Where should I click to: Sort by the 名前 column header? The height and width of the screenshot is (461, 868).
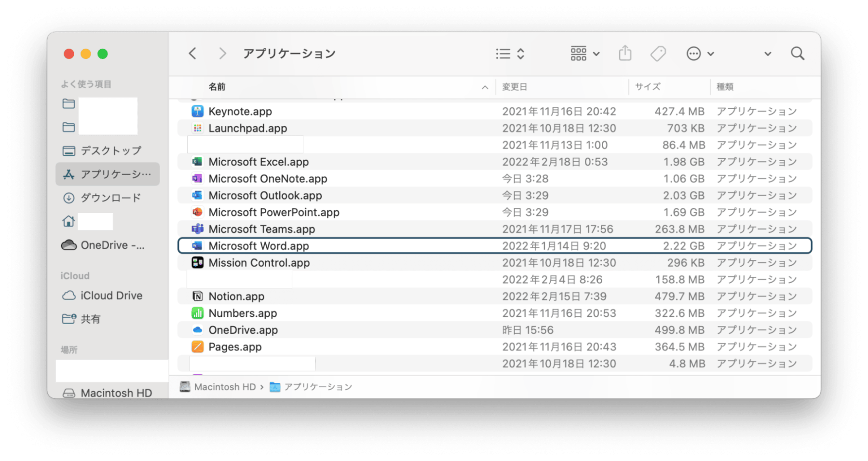[x=217, y=87]
